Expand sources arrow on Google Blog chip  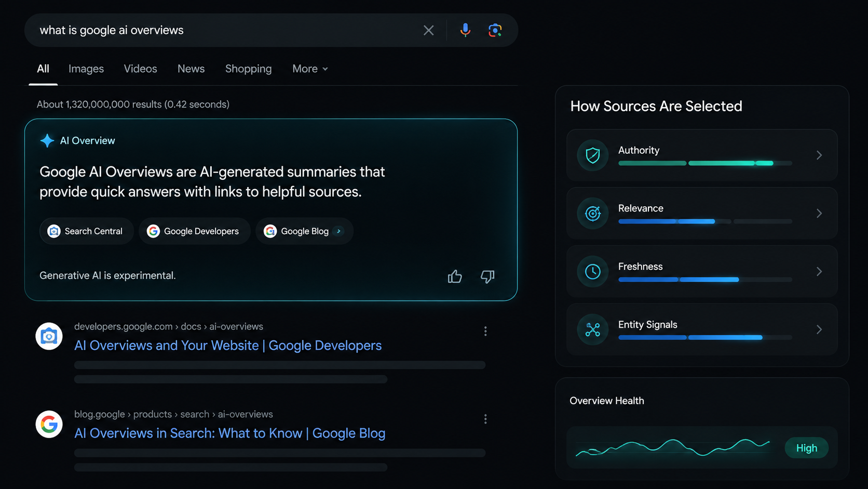coord(339,231)
